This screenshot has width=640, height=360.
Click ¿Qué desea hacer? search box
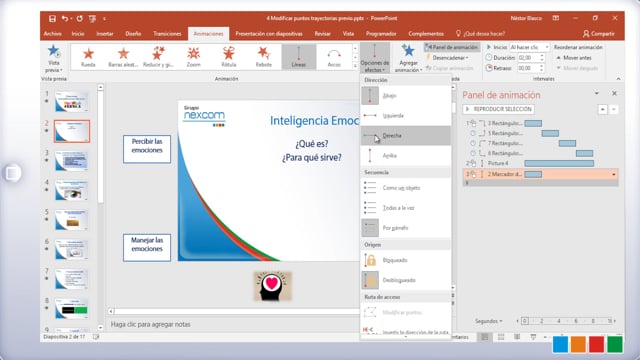(480, 33)
